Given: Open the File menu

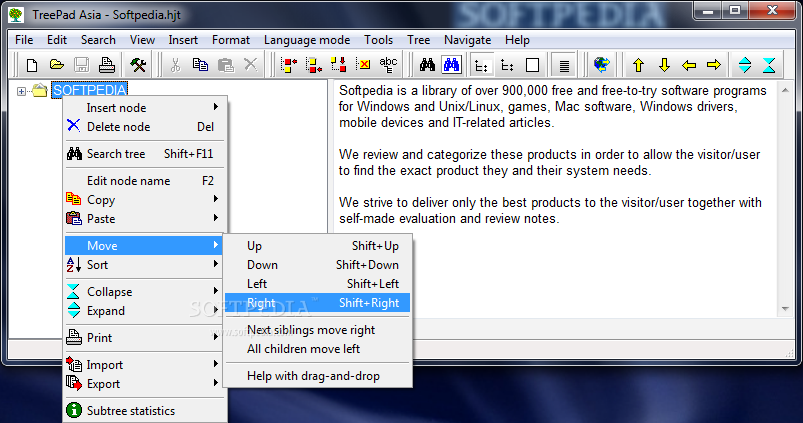Looking at the screenshot, I should pyautogui.click(x=24, y=40).
